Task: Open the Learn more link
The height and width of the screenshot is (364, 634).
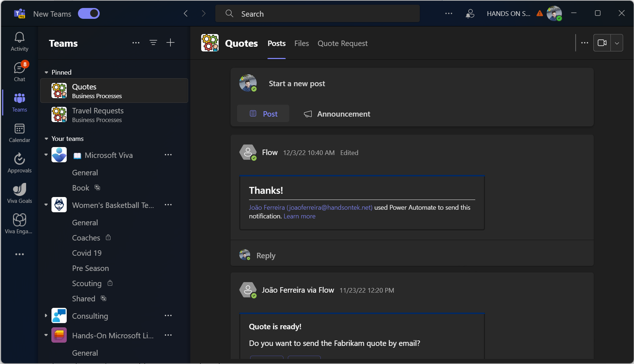Action: click(x=299, y=216)
